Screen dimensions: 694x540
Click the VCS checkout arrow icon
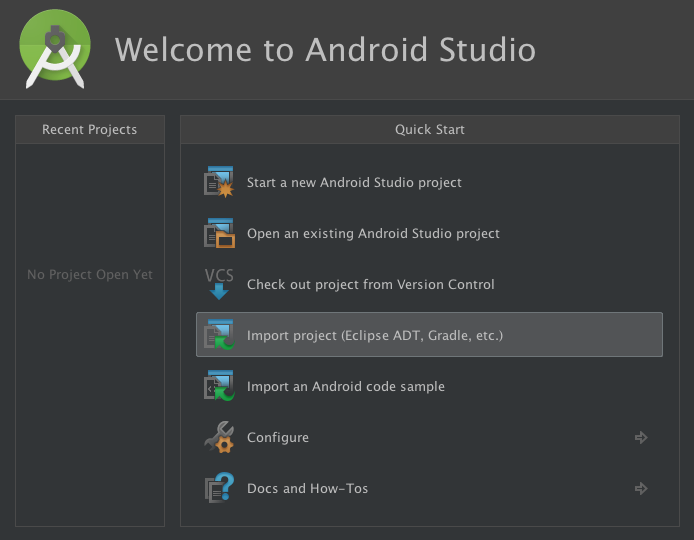tap(219, 284)
